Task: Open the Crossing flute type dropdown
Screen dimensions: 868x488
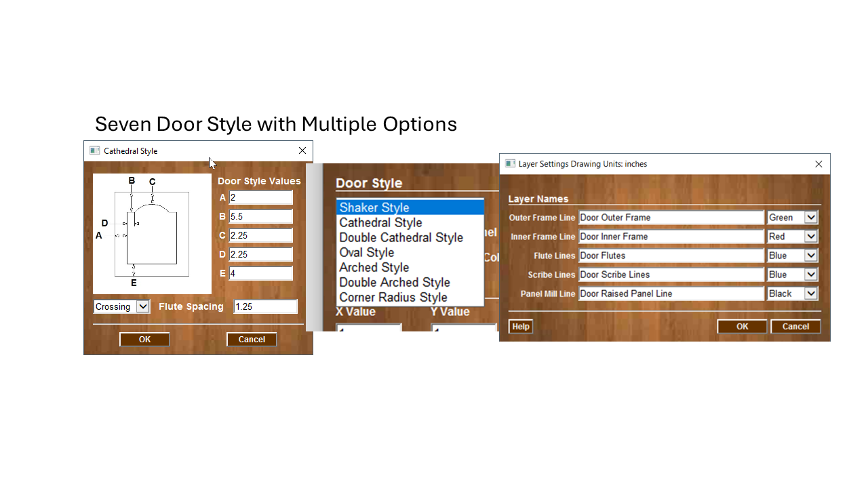Action: click(x=142, y=306)
